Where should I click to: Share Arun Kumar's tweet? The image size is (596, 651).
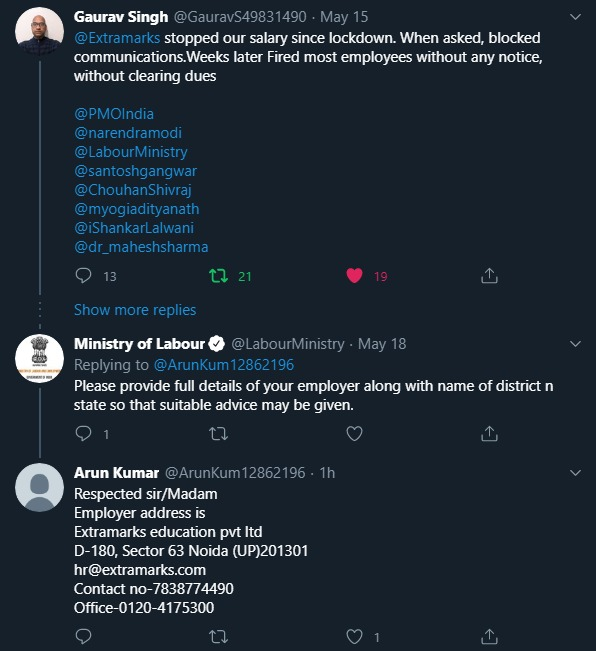tap(489, 636)
